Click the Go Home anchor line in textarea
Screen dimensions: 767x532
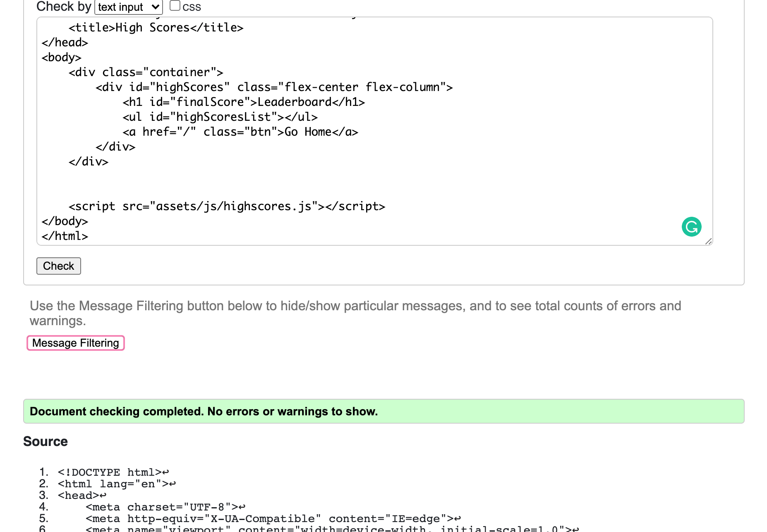[x=240, y=132]
